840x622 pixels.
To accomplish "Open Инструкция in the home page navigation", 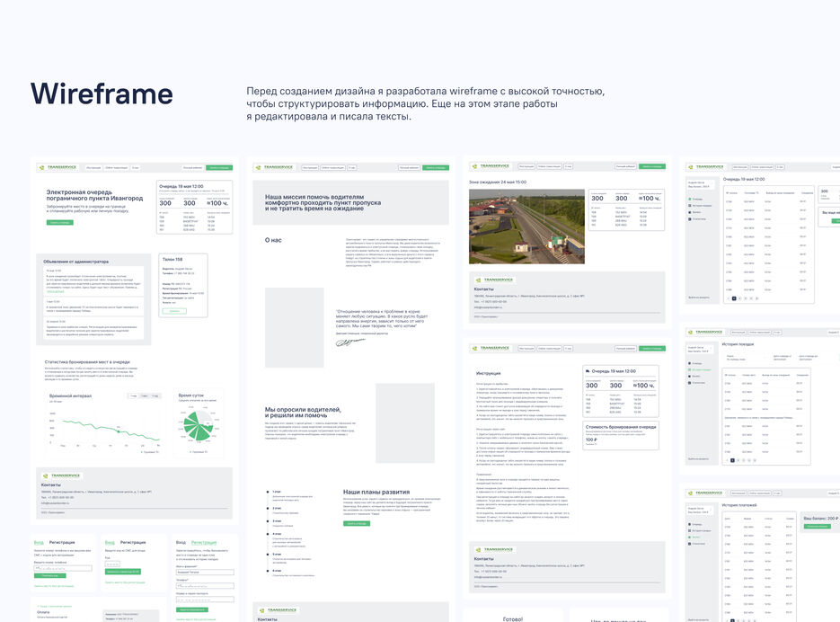I will 93,168.
